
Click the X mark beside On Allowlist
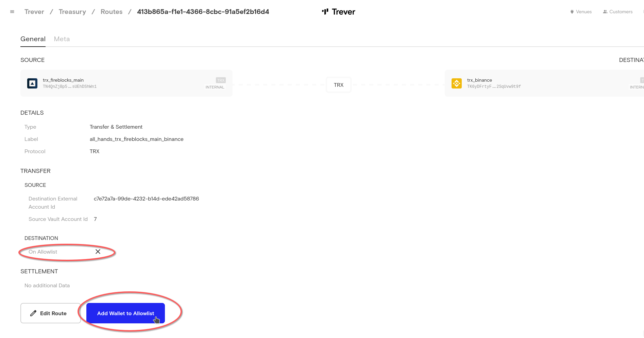[x=98, y=252]
